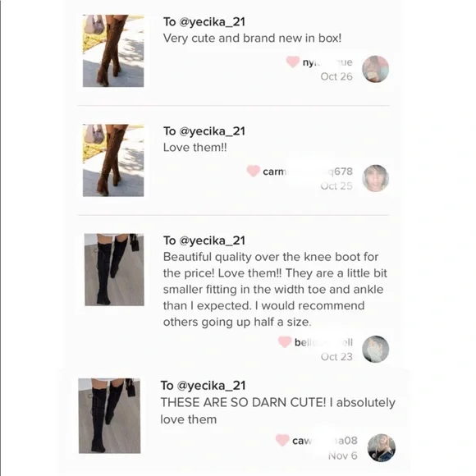This screenshot has width=476, height=476.
Task: Click '@yecika_21' above 'Love them!!'
Action: click(213, 131)
